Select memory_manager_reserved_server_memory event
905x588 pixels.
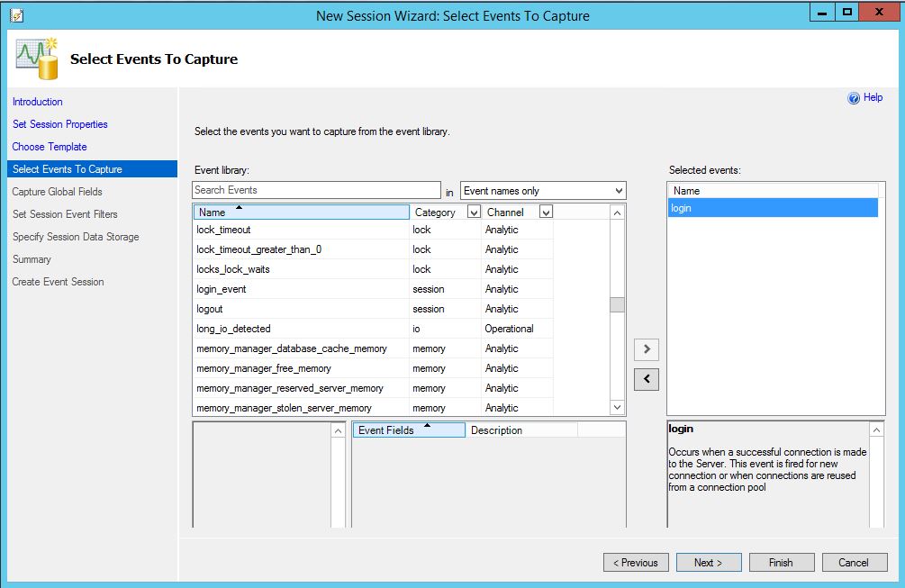pos(373,388)
